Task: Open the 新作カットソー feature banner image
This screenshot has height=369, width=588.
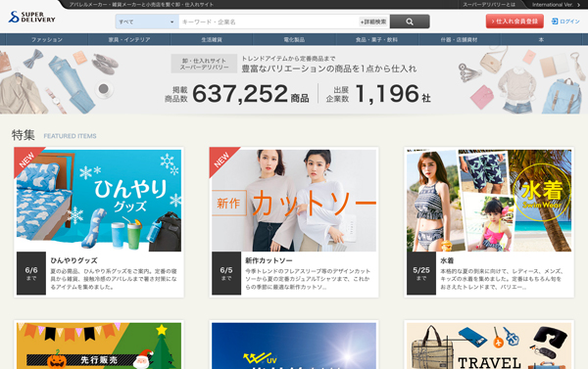Action: [294, 201]
